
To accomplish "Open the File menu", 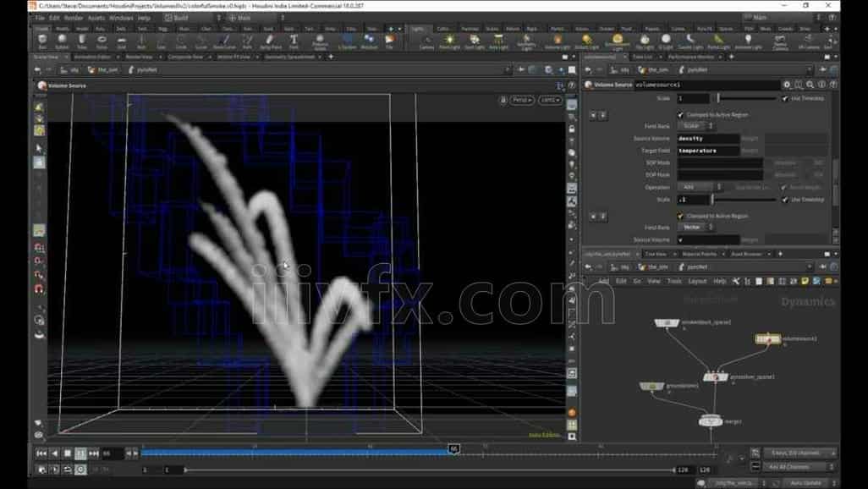I will pos(39,19).
